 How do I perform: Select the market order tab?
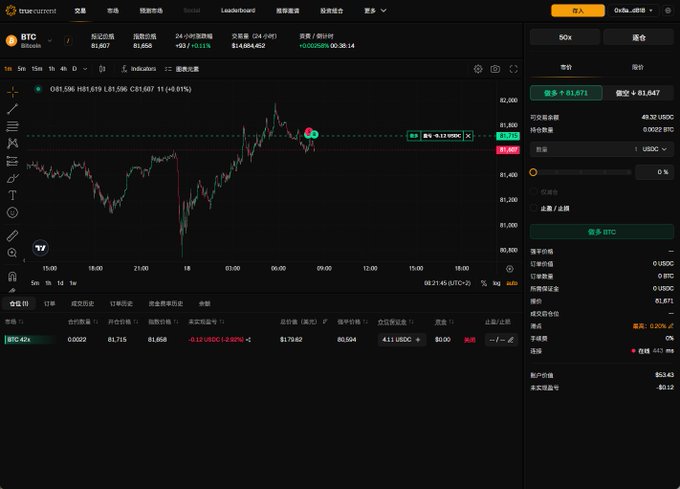pos(566,67)
